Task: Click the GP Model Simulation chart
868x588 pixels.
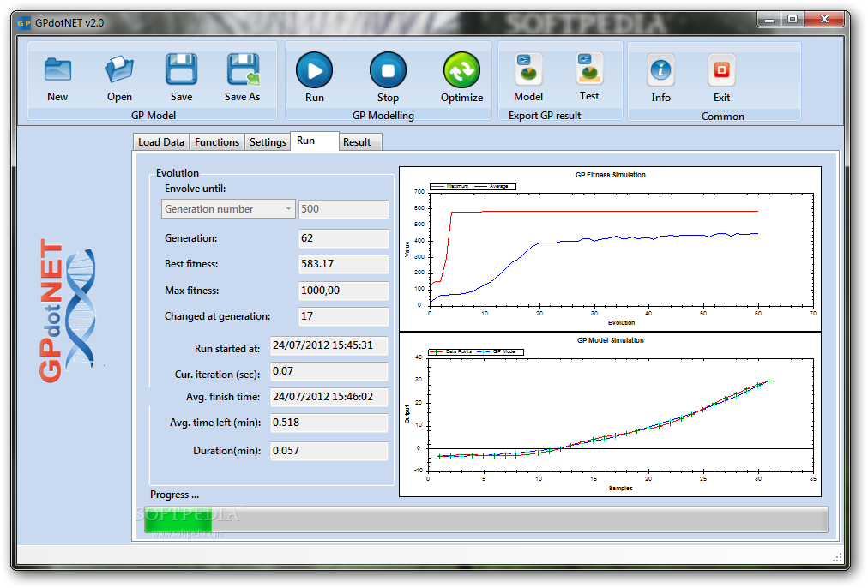Action: (610, 414)
